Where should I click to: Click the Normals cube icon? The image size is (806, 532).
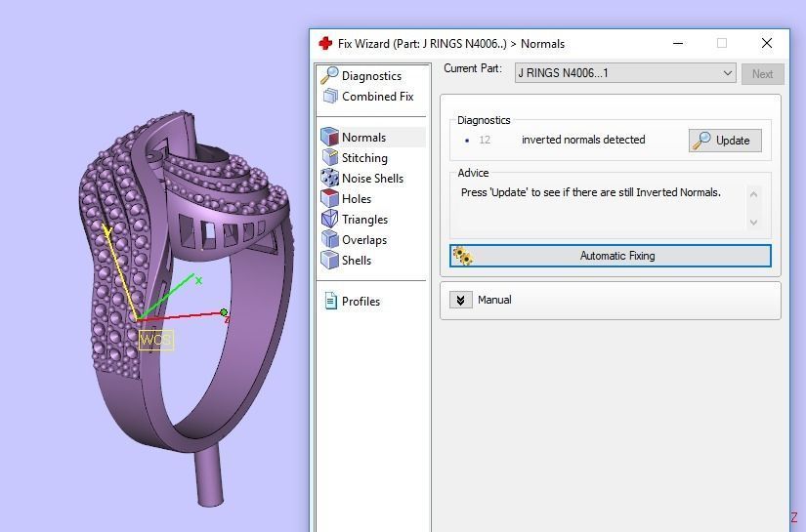pos(329,137)
